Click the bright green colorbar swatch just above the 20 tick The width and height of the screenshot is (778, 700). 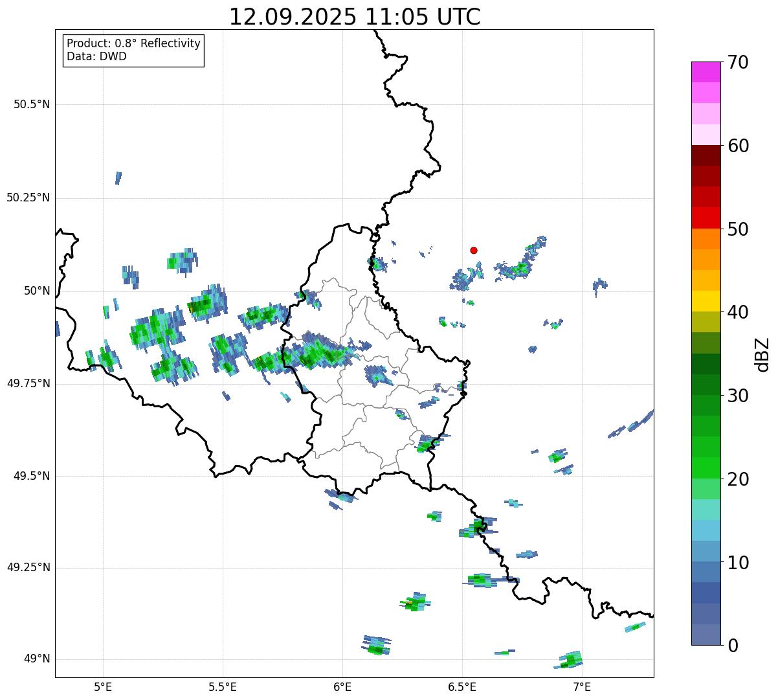pos(706,468)
